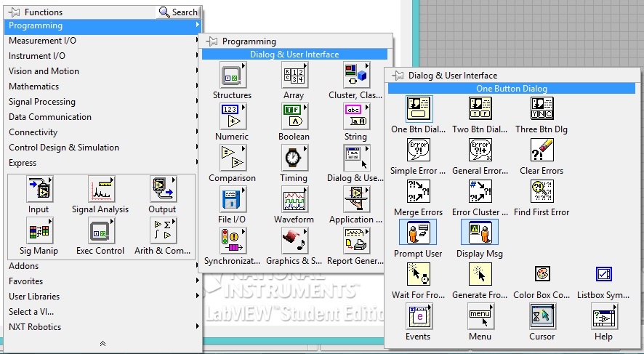Open the Comparison palette icon

pos(233,158)
